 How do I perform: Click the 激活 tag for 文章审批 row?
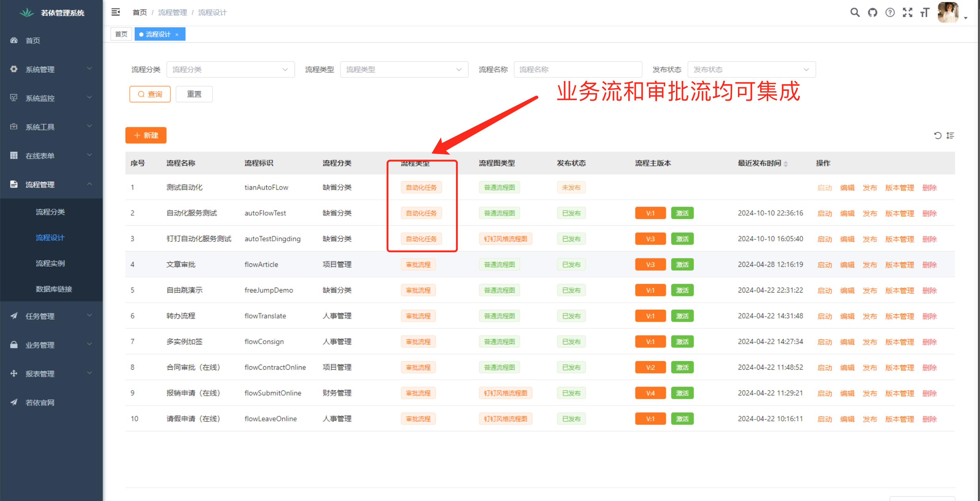(682, 265)
